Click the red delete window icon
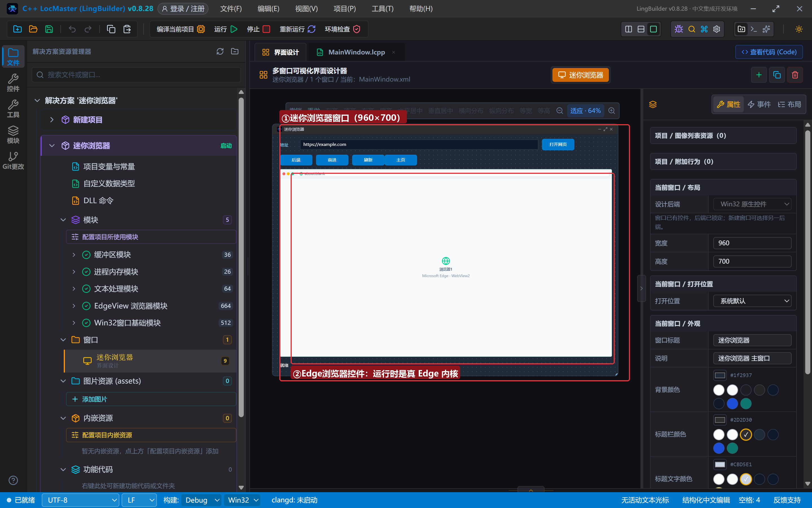This screenshot has width=812, height=508. (795, 75)
